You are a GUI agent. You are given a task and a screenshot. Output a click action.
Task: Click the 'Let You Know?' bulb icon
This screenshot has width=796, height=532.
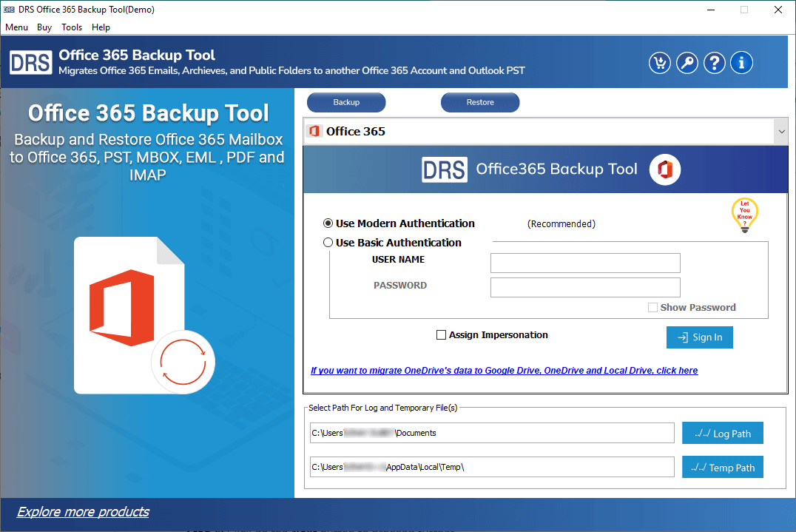pyautogui.click(x=744, y=215)
